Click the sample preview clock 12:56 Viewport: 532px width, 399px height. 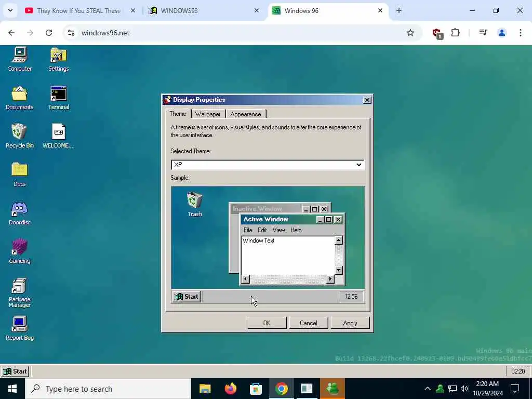pos(351,297)
